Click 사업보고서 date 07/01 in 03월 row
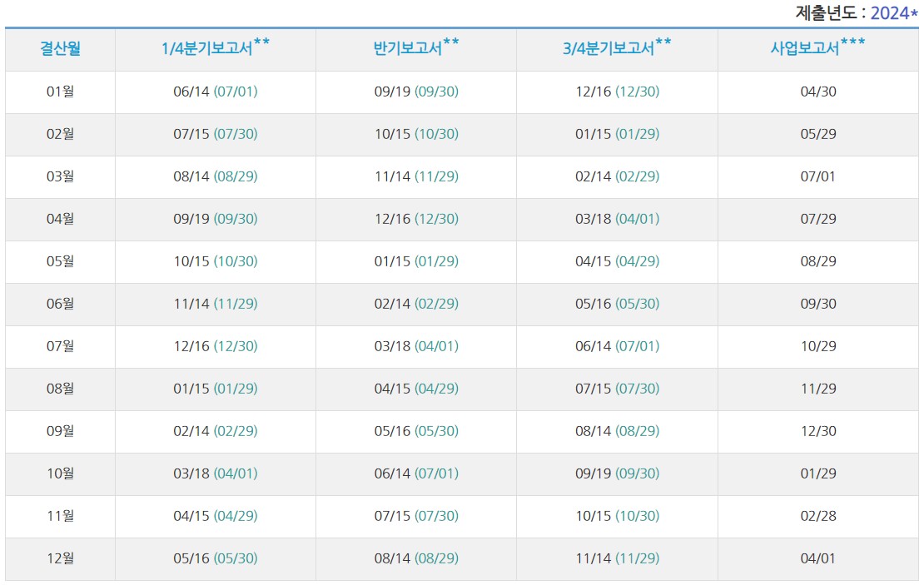Image resolution: width=924 pixels, height=585 pixels. click(x=818, y=176)
